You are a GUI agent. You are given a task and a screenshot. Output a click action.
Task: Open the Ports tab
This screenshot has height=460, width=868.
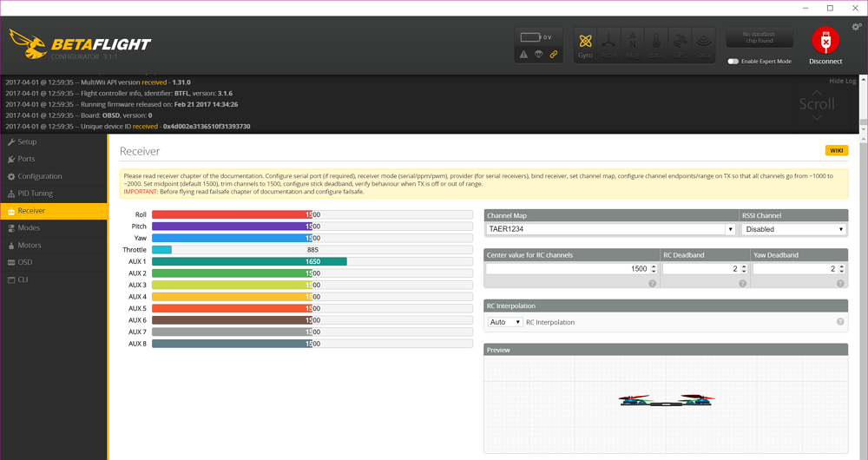(x=54, y=159)
